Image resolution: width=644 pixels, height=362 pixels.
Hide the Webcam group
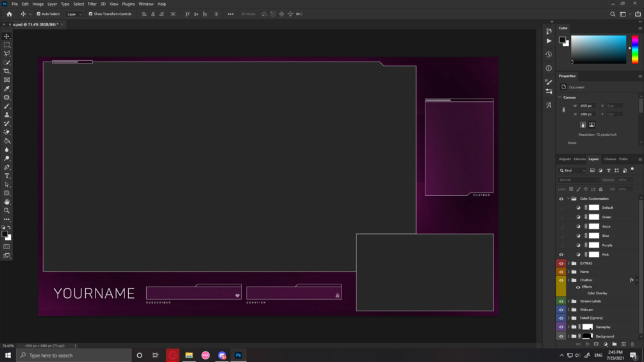(561, 310)
